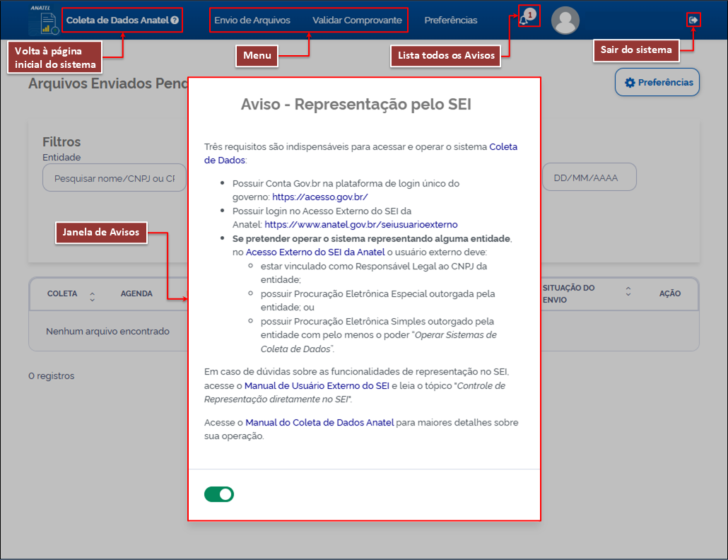
Task: Sort by SITUAÇÃO DO ENVIO column arrows
Action: click(x=628, y=292)
